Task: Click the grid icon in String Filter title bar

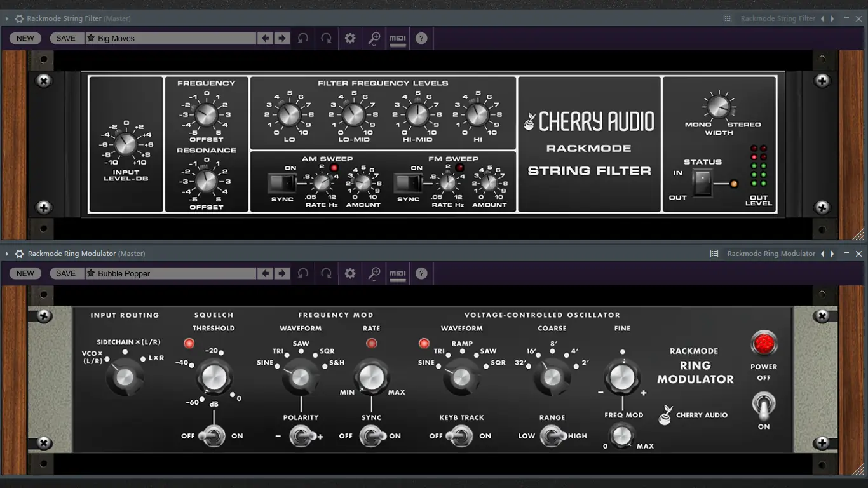Action: tap(728, 19)
